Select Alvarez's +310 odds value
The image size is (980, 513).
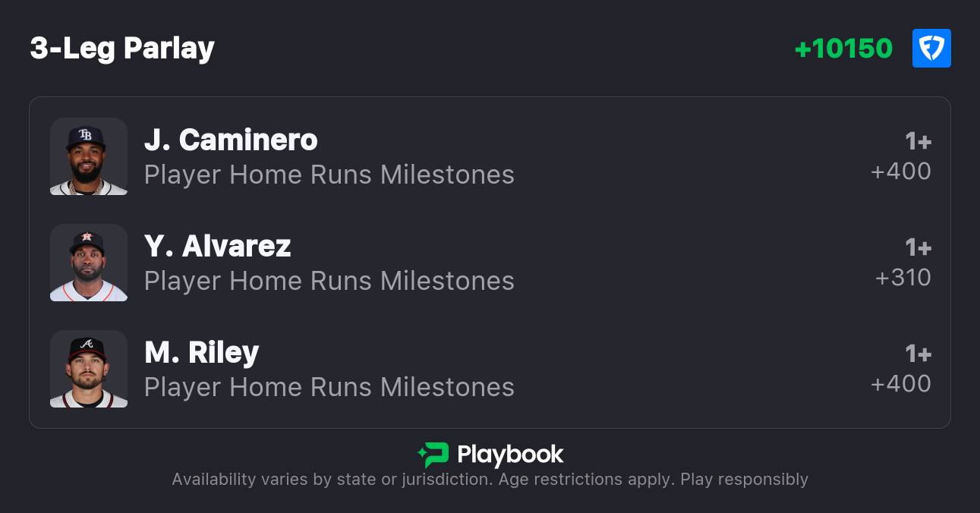pos(903,278)
